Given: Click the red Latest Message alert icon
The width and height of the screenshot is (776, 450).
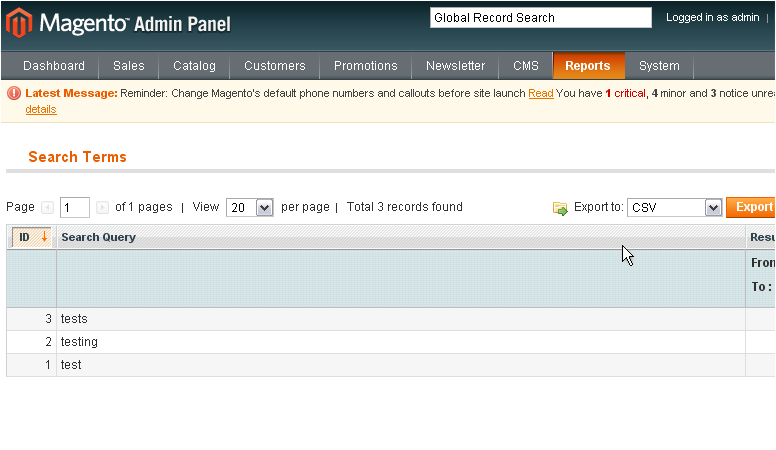Looking at the screenshot, I should [14, 93].
